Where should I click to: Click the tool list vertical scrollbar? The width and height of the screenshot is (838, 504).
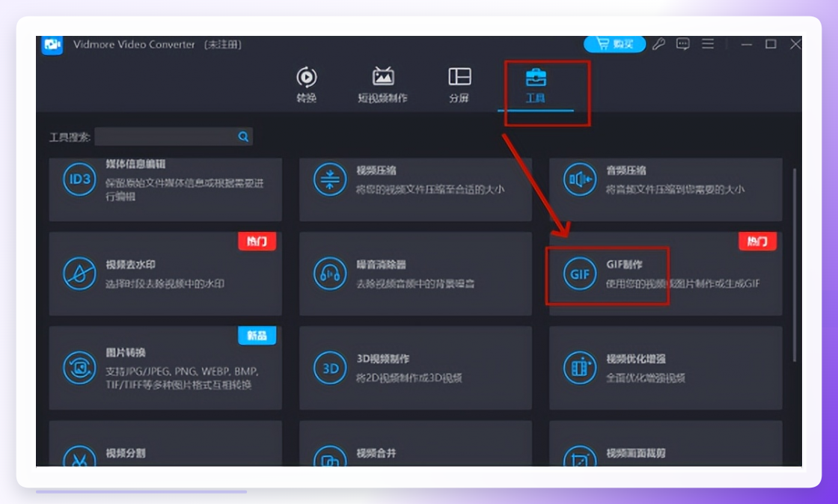[795, 265]
